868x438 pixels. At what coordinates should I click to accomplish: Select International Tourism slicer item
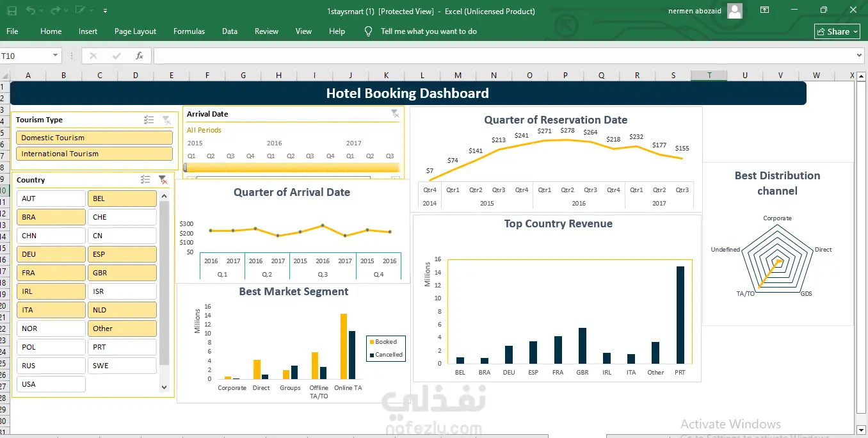point(94,154)
